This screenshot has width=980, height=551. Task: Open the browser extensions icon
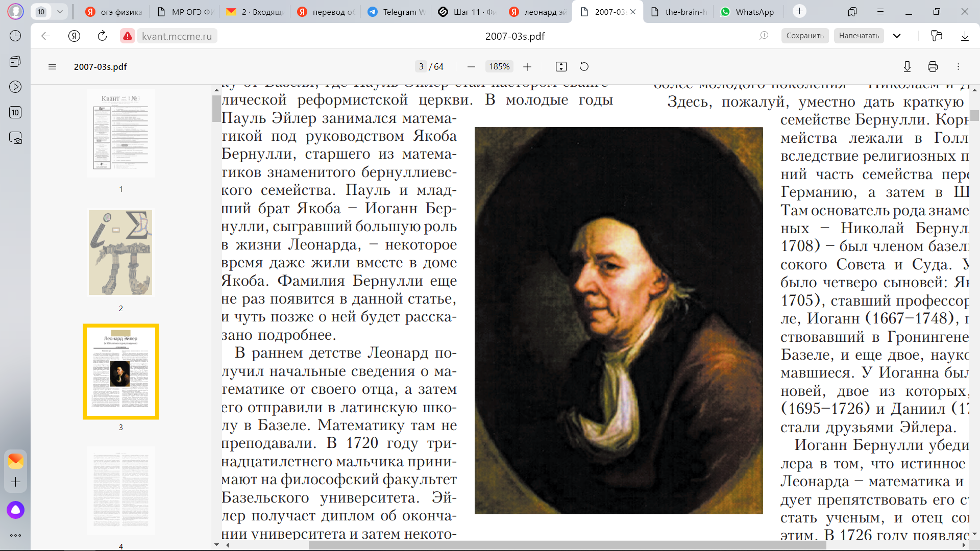[936, 36]
